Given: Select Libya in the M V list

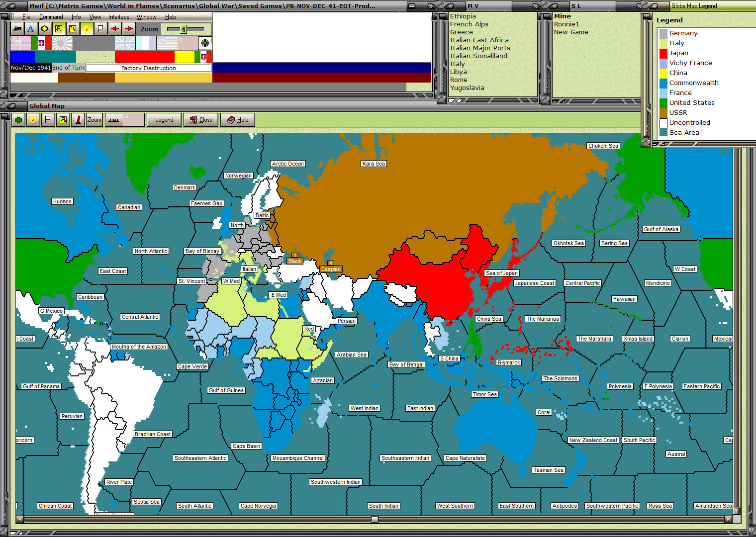Looking at the screenshot, I should [x=459, y=72].
